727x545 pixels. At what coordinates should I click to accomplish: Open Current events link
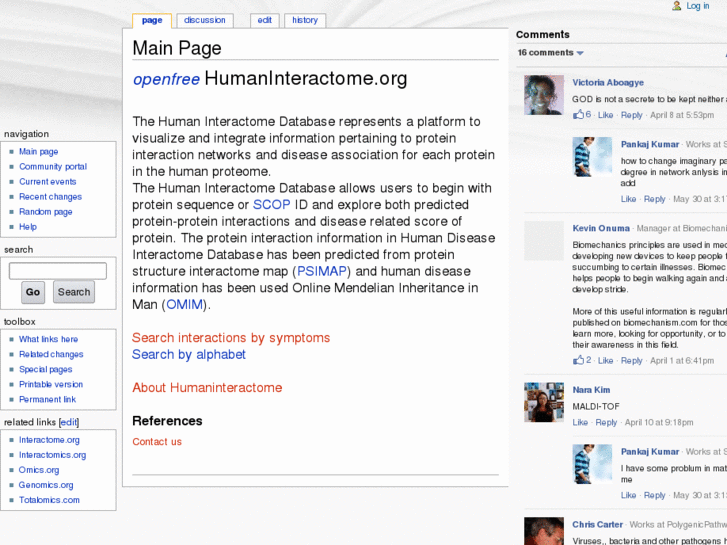point(47,182)
